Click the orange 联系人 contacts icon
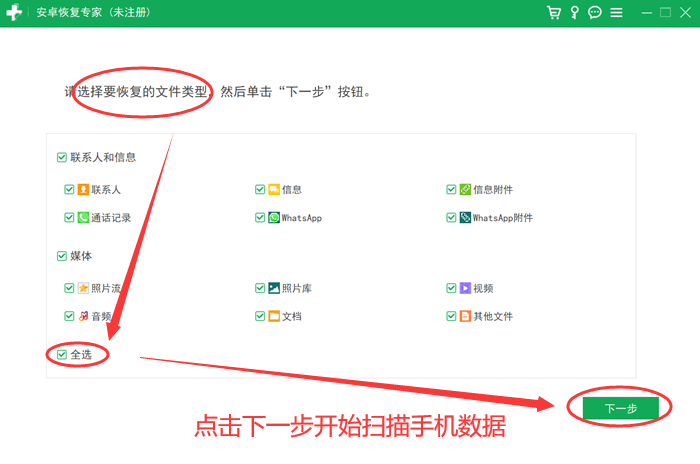This screenshot has width=700, height=464. [x=83, y=189]
